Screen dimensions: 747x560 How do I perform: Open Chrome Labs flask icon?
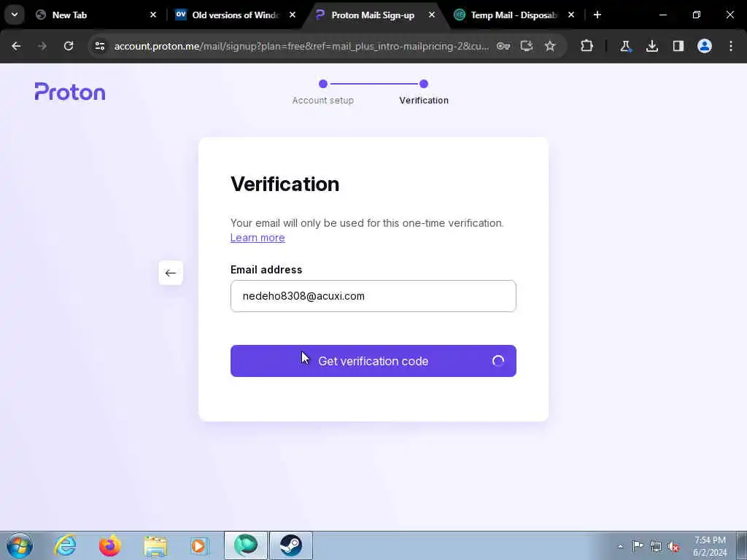[625, 46]
